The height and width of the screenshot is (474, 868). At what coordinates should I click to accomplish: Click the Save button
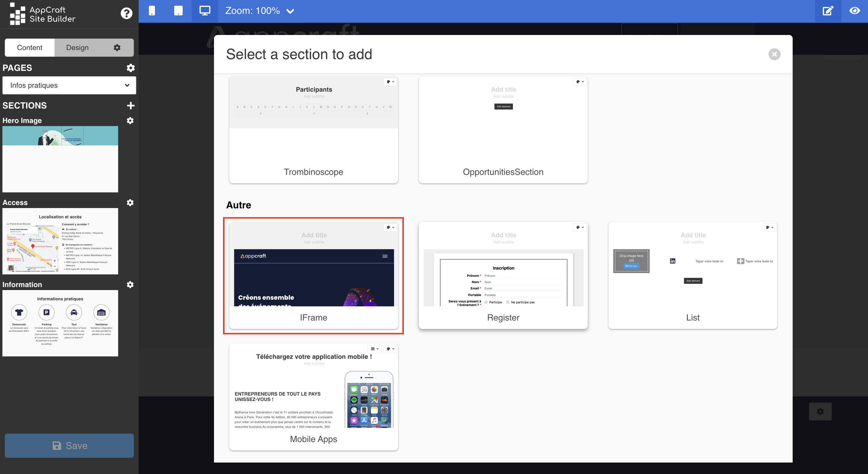point(69,445)
